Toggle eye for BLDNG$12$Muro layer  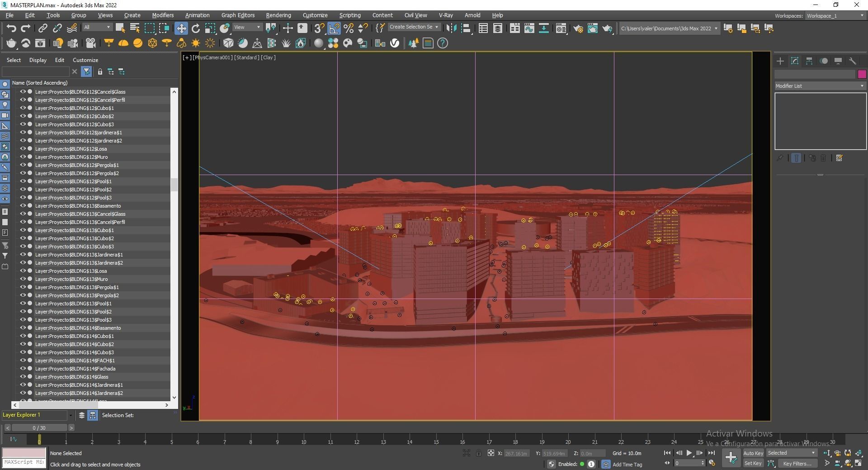pyautogui.click(x=23, y=157)
